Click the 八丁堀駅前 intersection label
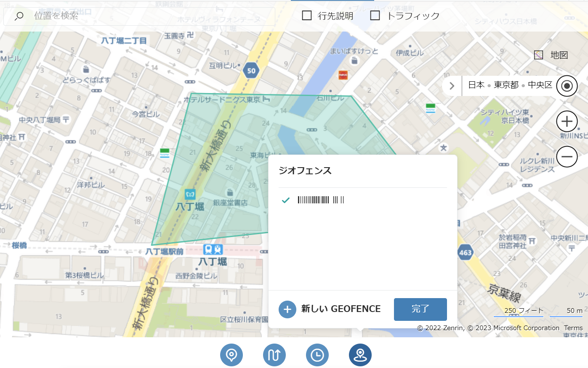Viewport: 588px width, 368px height. [164, 251]
